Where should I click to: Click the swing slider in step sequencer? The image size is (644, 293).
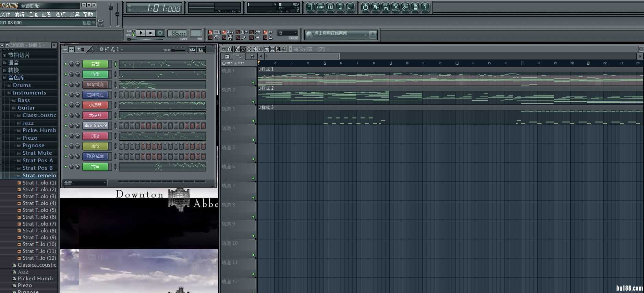177,50
